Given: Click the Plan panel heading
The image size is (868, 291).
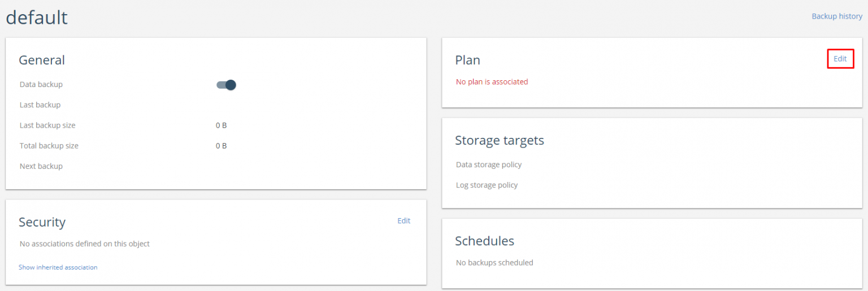Looking at the screenshot, I should click(x=467, y=60).
